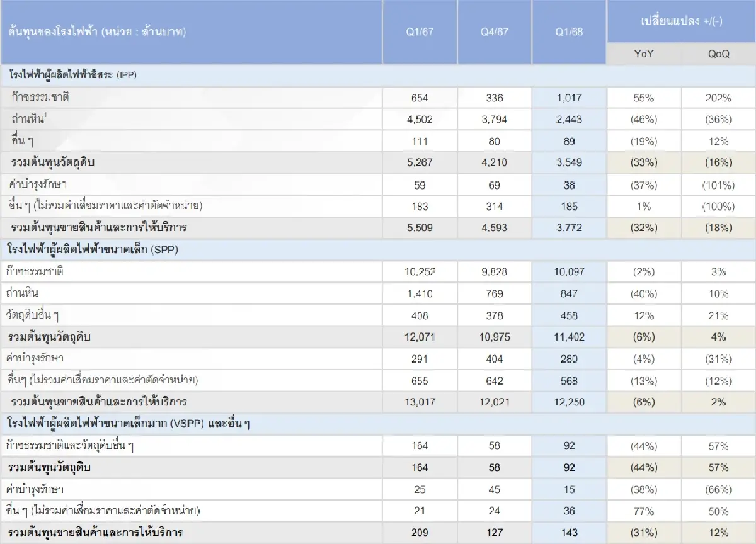
Task: Click the VSPP total cost 143 under Q1/68
Action: [x=569, y=532]
